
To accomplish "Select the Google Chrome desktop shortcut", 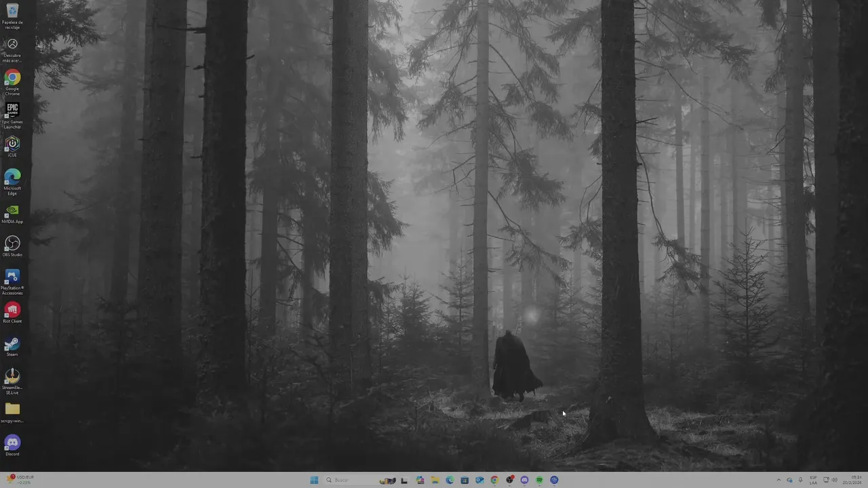I will click(12, 83).
